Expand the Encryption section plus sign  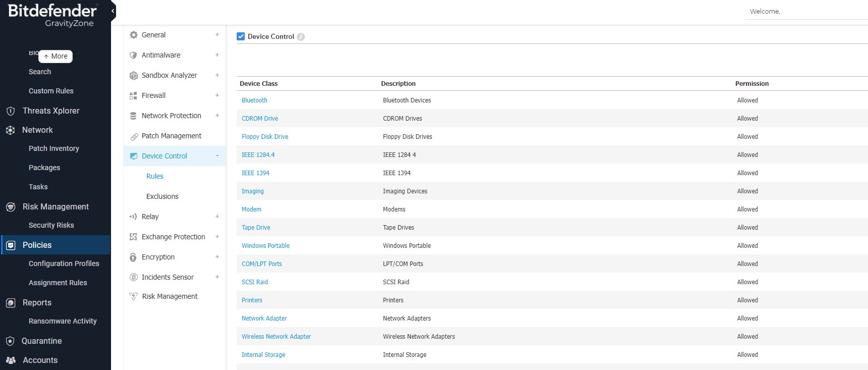pyautogui.click(x=217, y=257)
